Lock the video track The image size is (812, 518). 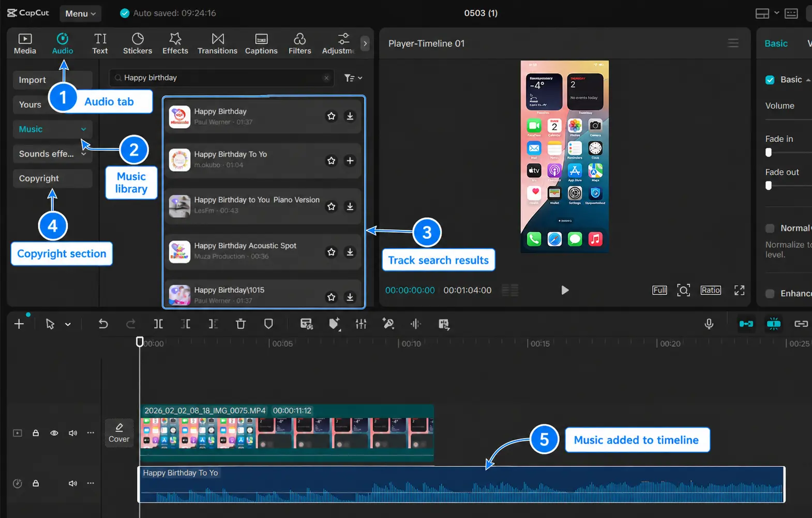(36, 433)
